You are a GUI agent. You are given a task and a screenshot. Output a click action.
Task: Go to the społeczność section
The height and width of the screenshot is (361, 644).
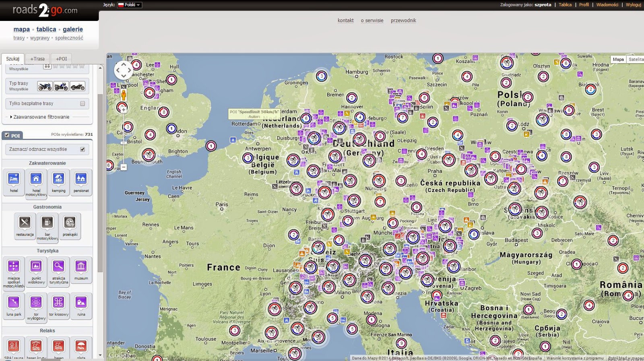(69, 38)
